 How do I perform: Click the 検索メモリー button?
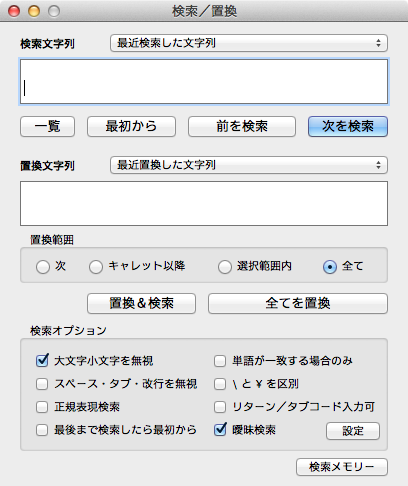pos(342,467)
